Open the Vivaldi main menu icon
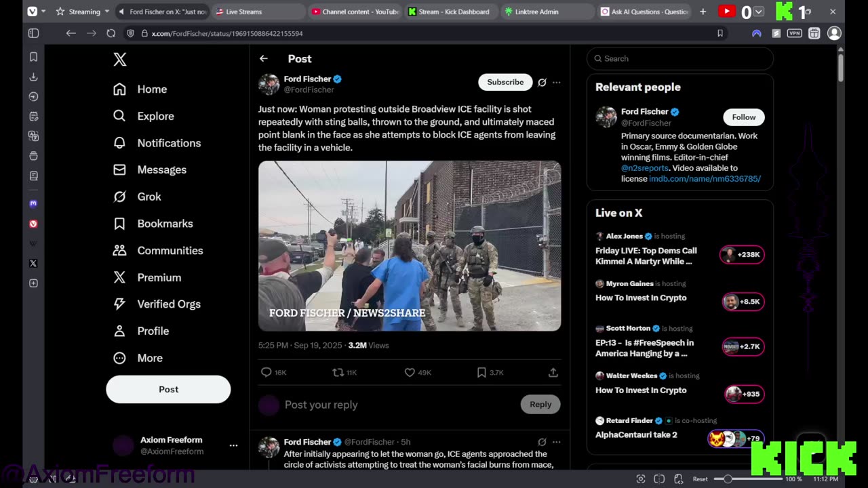This screenshot has height=488, width=868. pyautogui.click(x=32, y=12)
